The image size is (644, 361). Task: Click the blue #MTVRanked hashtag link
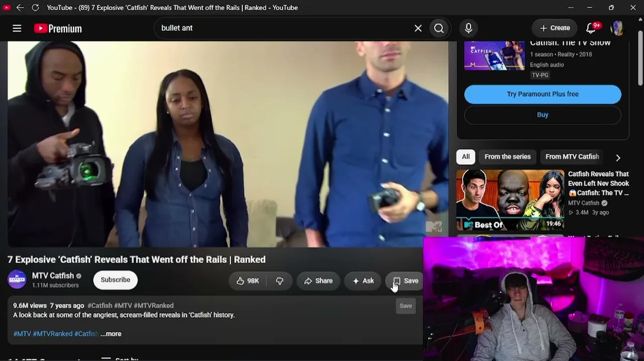(53, 334)
